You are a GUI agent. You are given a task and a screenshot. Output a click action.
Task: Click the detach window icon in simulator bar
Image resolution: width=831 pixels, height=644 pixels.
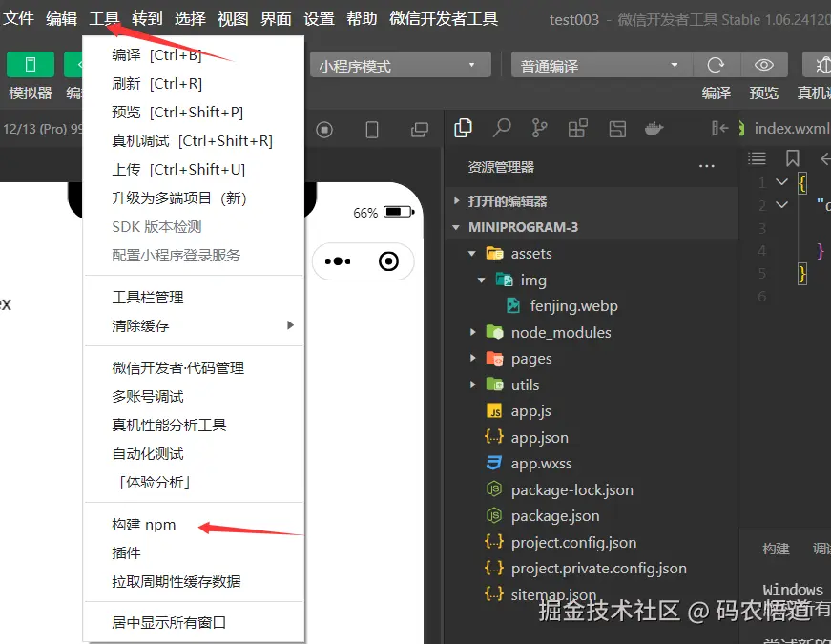419,130
